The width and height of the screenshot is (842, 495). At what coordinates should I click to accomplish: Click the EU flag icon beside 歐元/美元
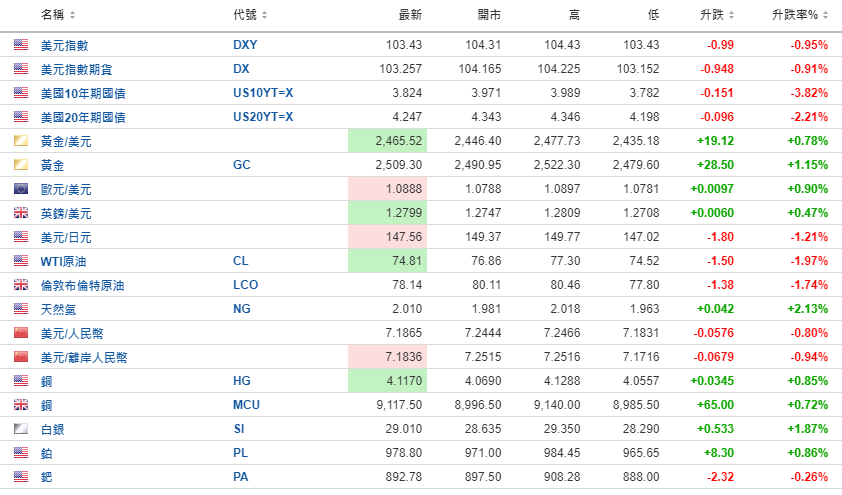(x=21, y=189)
